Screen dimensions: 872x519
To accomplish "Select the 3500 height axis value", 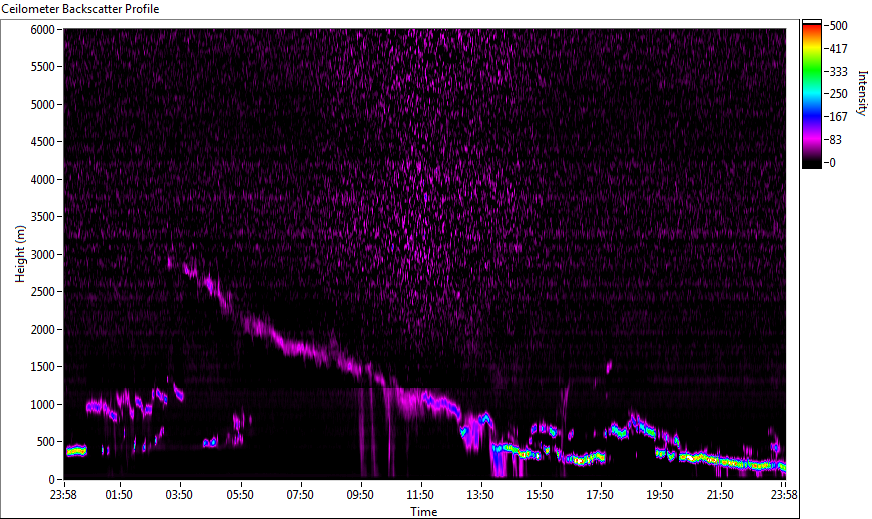I will pyautogui.click(x=42, y=217).
